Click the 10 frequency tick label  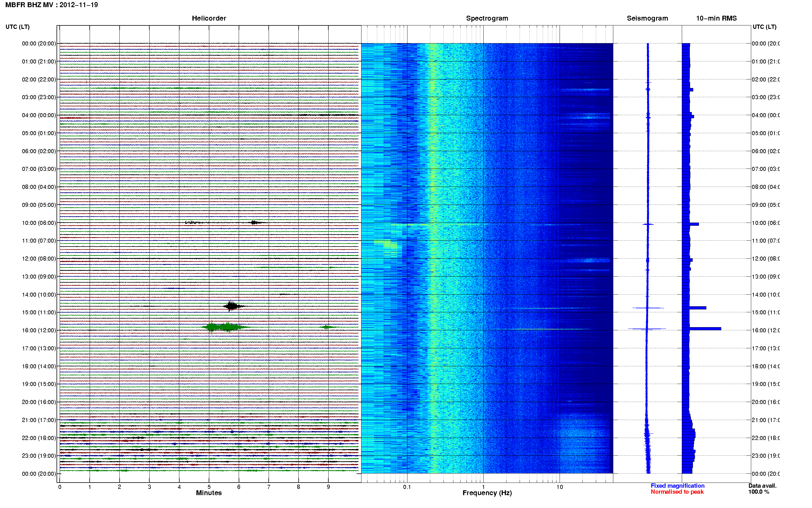pyautogui.click(x=560, y=487)
